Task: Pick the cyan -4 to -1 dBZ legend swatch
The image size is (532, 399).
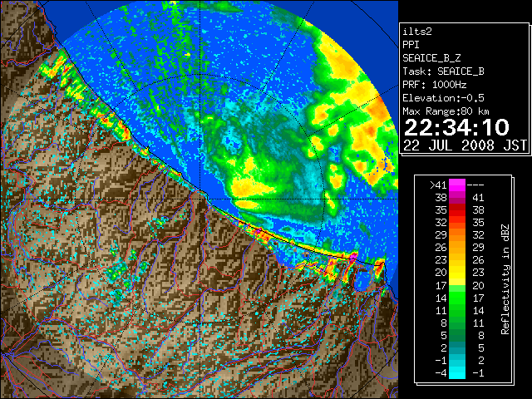Action: (x=457, y=372)
